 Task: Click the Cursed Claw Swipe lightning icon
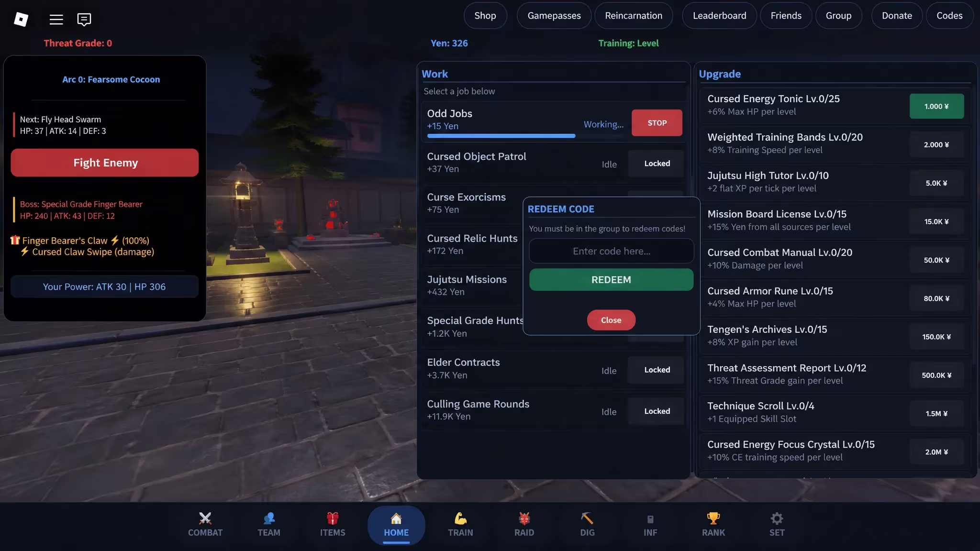[25, 252]
